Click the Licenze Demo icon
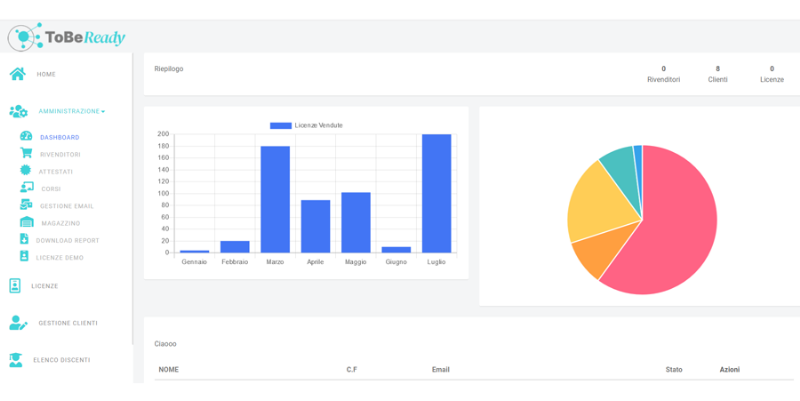800x401 pixels. [24, 256]
